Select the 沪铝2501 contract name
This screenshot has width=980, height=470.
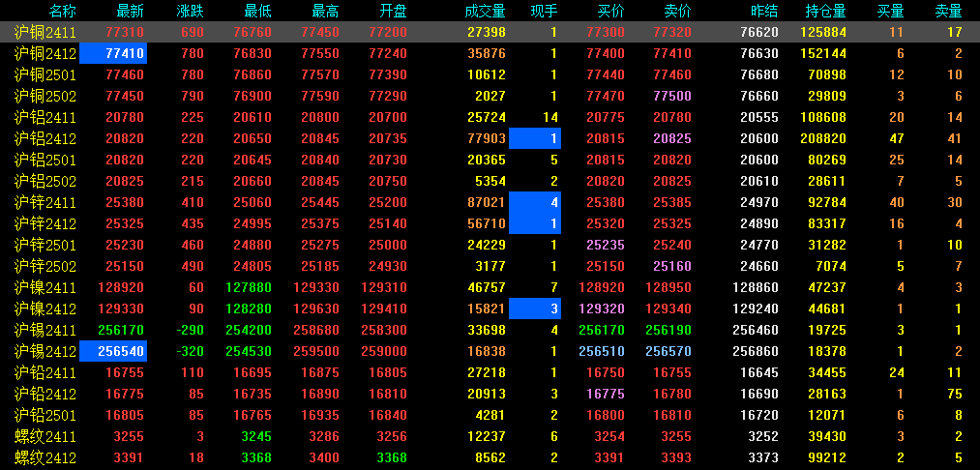(x=45, y=160)
